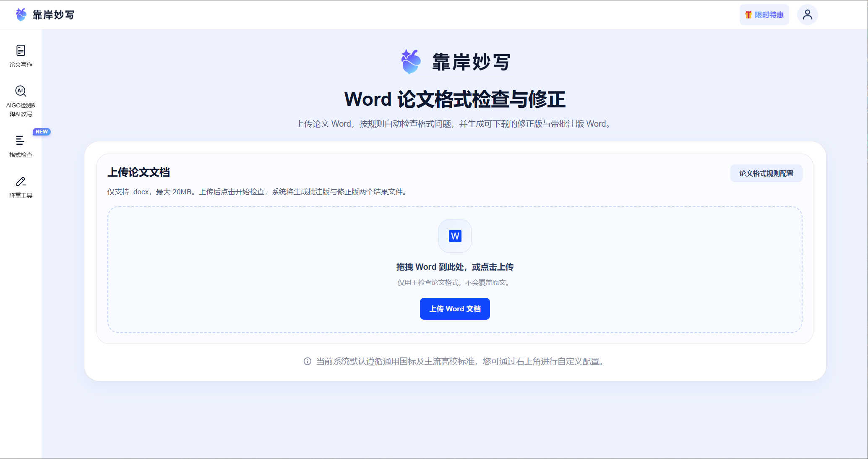Click the 靠岸妙写 brand name in the header

[53, 15]
